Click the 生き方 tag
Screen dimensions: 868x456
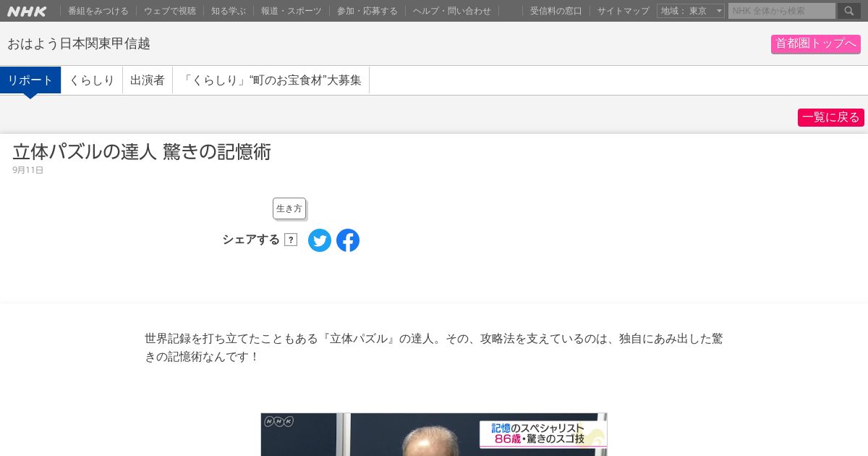[x=289, y=208]
